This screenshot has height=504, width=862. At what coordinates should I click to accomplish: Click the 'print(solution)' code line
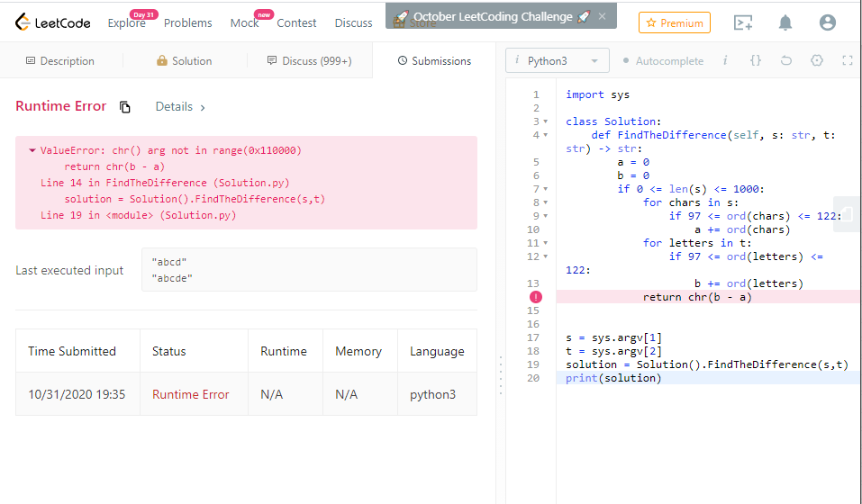coord(613,378)
